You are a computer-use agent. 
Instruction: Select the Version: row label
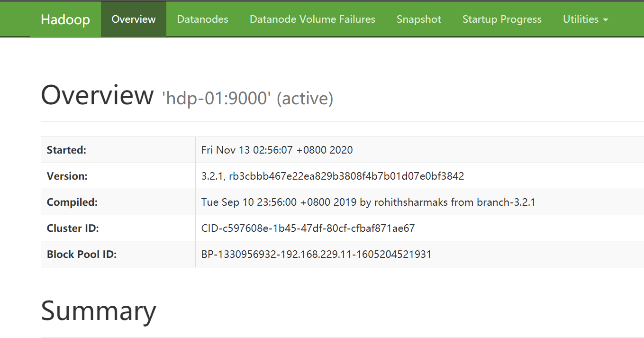click(67, 176)
